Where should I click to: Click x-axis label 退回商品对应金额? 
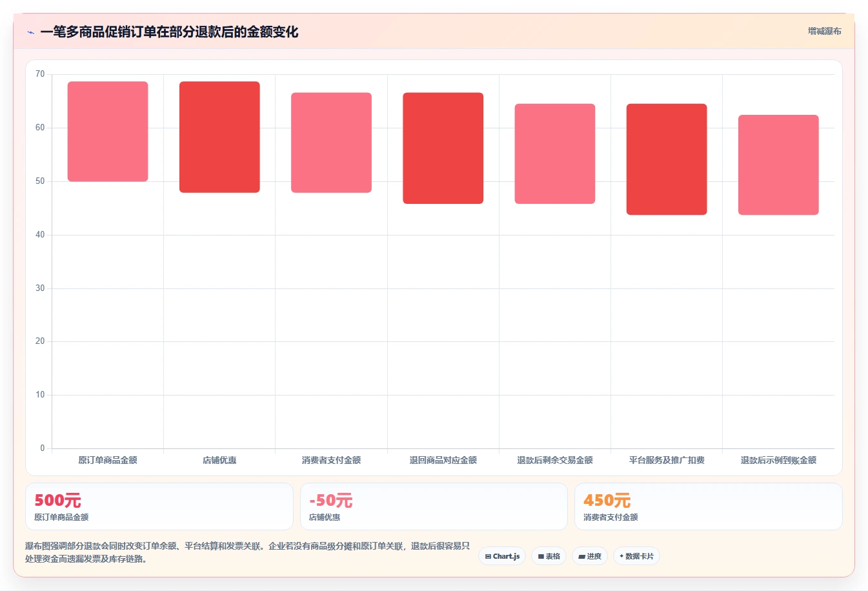tap(443, 460)
